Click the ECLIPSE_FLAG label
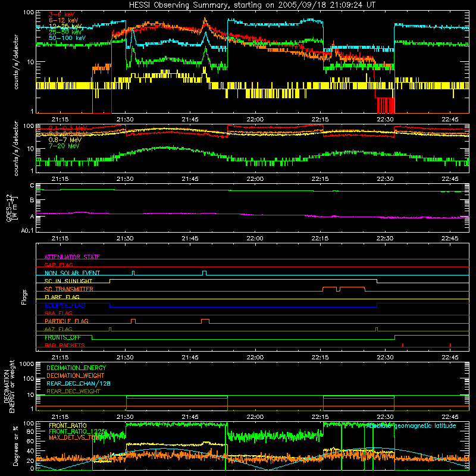 coord(65,305)
